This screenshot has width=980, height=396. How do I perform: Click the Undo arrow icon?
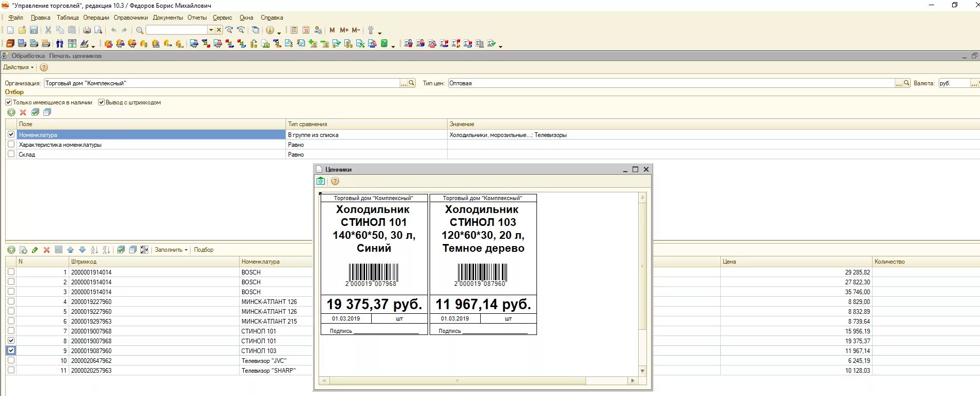(x=114, y=31)
